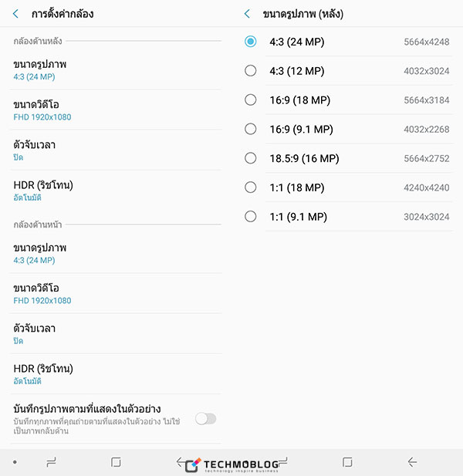The width and height of the screenshot is (463, 476).
Task: Select 16:9 (18 MP) radio option
Action: pyautogui.click(x=348, y=100)
